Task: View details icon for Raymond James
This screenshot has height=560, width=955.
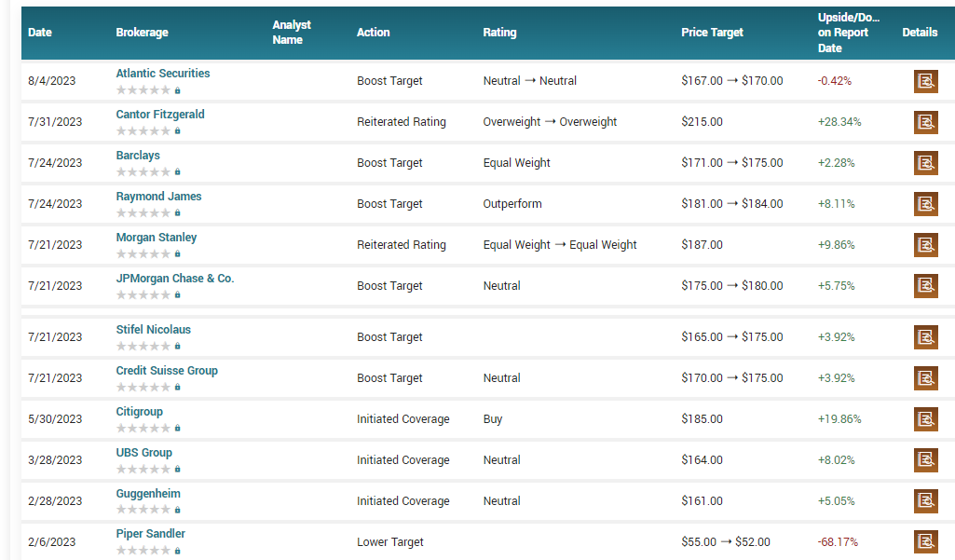Action: (x=925, y=204)
